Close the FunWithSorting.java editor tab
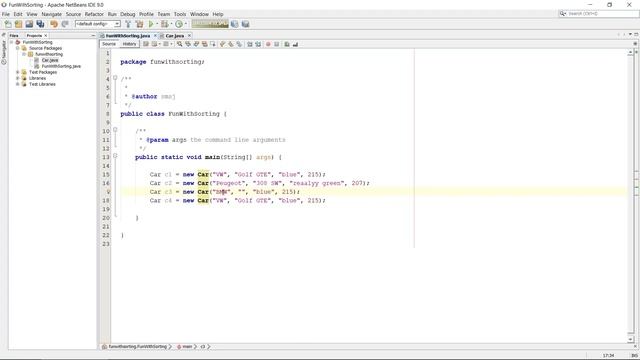This screenshot has height=360, width=640. [156, 36]
